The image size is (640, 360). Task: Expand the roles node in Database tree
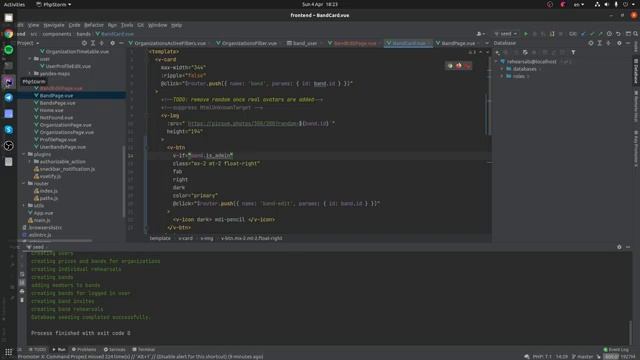pyautogui.click(x=502, y=76)
